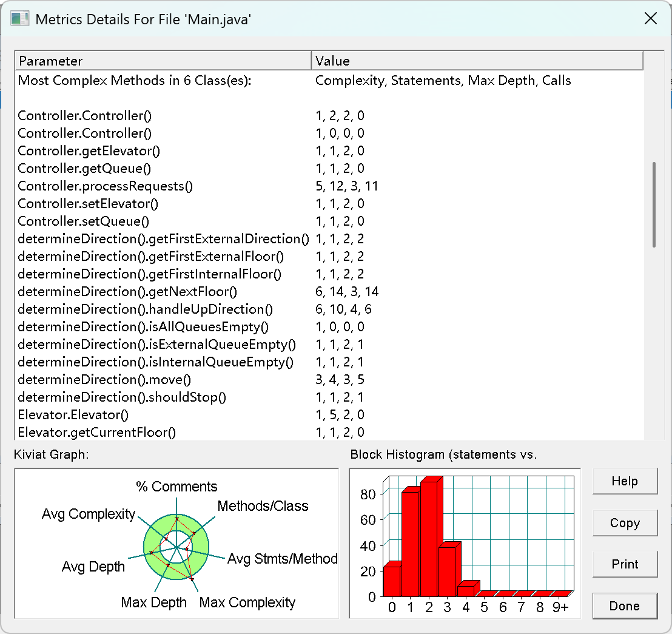Viewport: 672px width, 634px height.
Task: Click 'Most Complex Methods in 6 Class(es):' row
Action: point(329,81)
